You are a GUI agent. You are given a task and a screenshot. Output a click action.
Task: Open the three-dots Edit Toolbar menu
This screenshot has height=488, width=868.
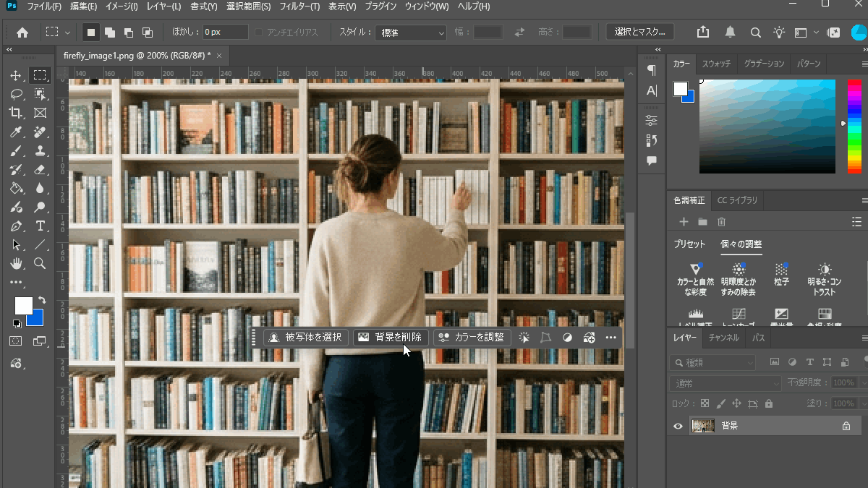click(x=15, y=282)
